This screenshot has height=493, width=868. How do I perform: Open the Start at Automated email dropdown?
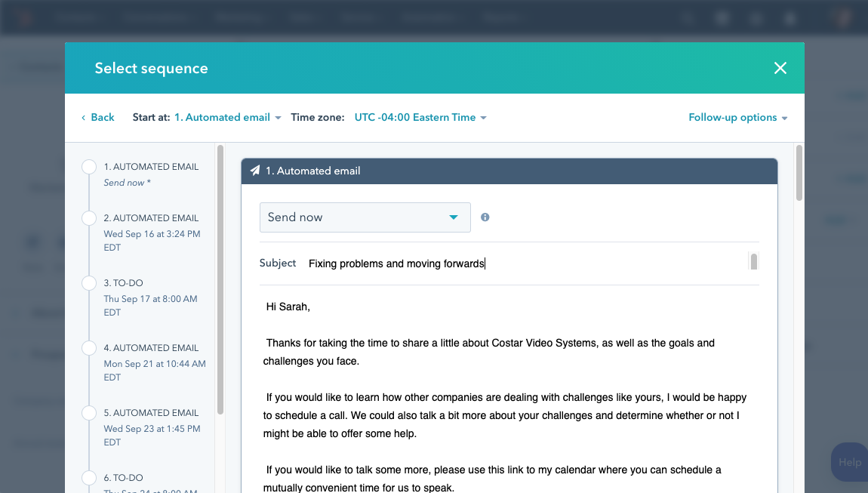[227, 118]
